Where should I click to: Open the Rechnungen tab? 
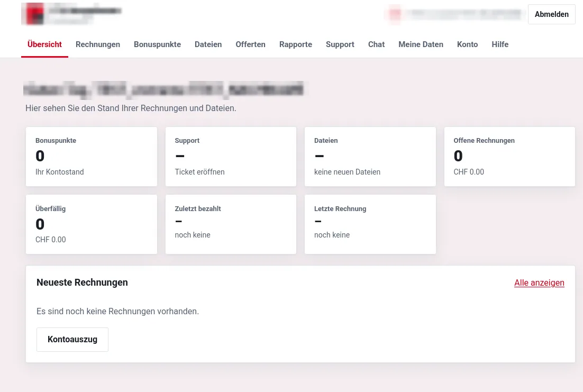98,44
